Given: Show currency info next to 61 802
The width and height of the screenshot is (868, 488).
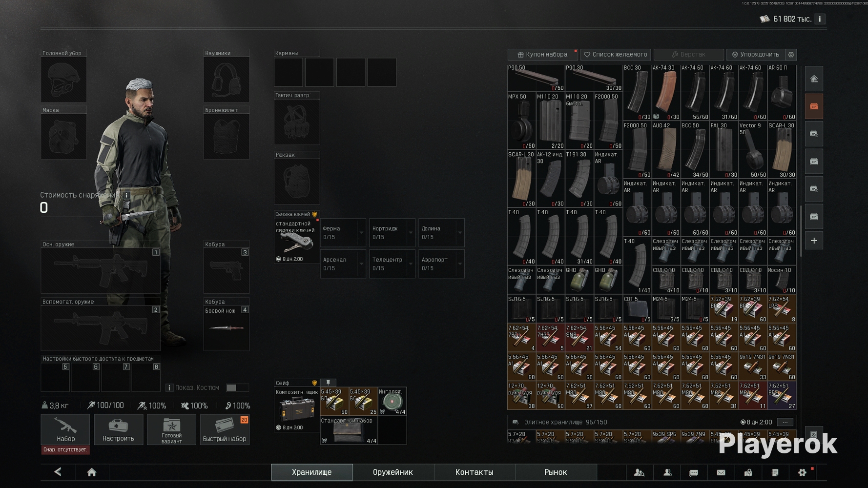Looking at the screenshot, I should [820, 19].
